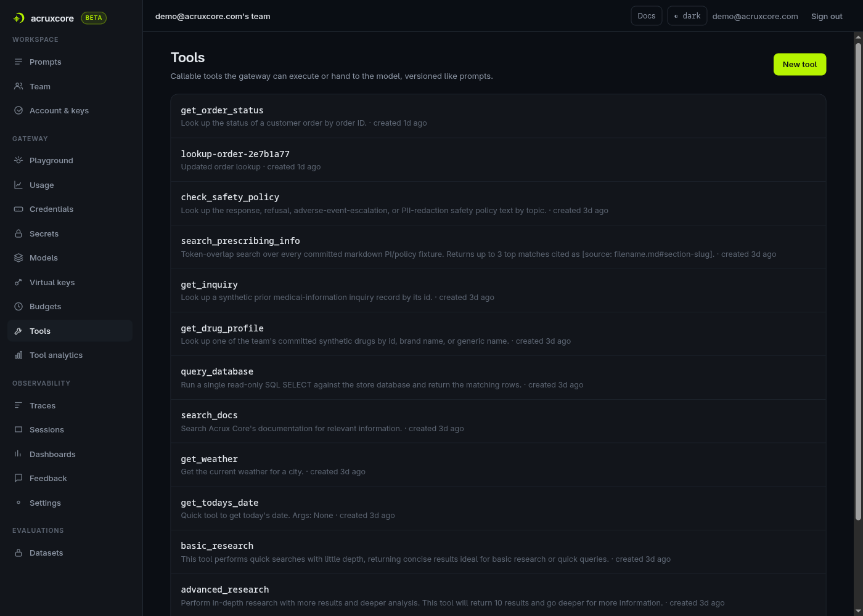Go to Dashboards
This screenshot has width=863, height=616.
pos(70,454)
